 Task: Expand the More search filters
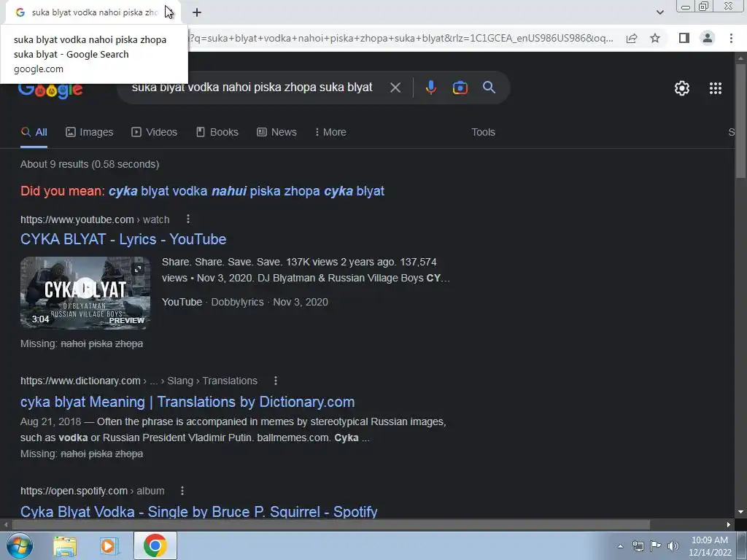(x=330, y=133)
